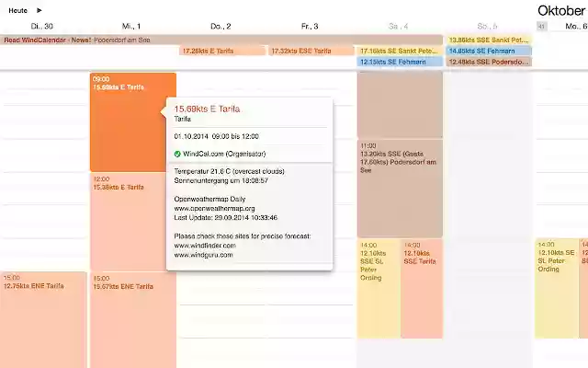Open the 12.15kts SE Fehmarn all-day event
The image size is (588, 368).
point(400,62)
